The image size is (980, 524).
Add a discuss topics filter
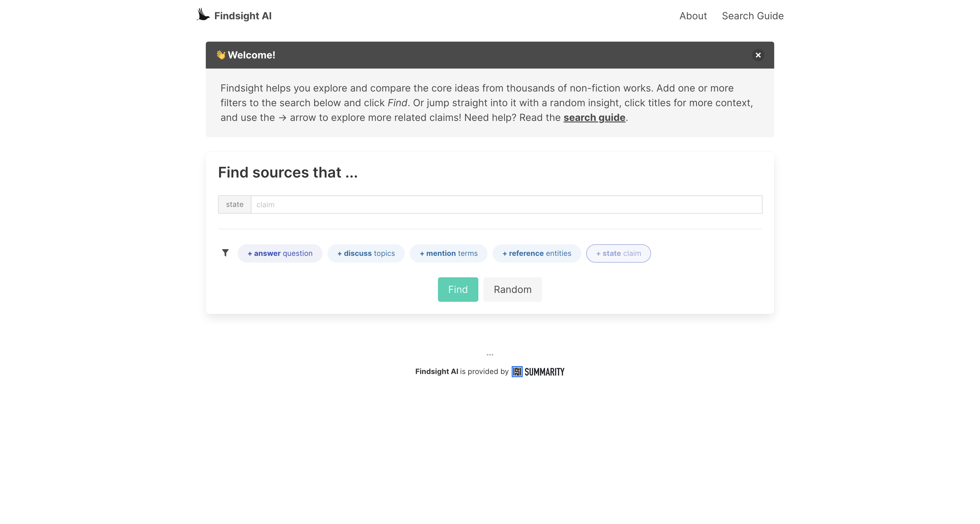pyautogui.click(x=366, y=253)
